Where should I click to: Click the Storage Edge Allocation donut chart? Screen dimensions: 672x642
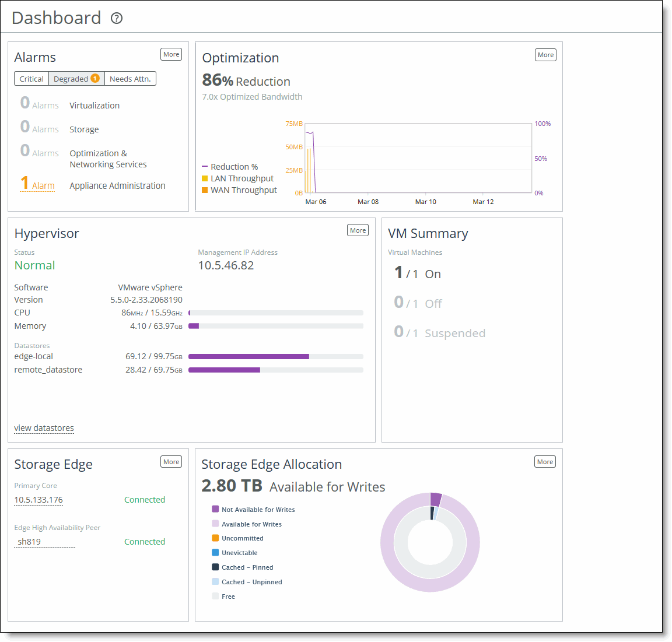coord(430,542)
